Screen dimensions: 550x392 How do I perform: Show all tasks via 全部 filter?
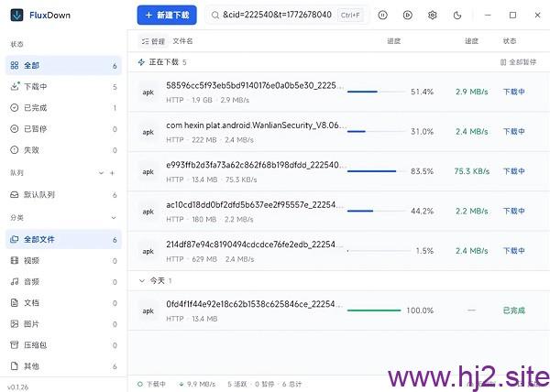click(x=64, y=66)
